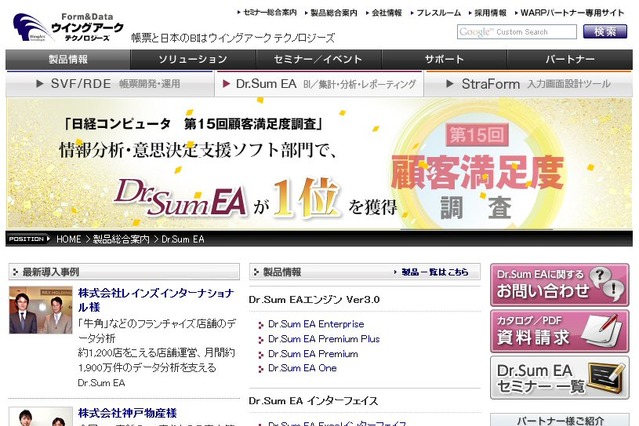This screenshot has width=639, height=426.
Task: Focus the Google Custom Search field
Action: tap(517, 32)
